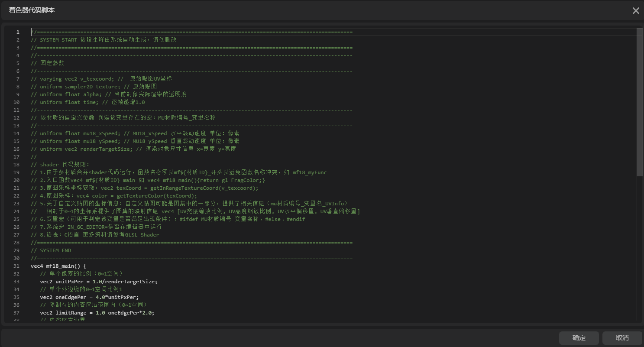
Task: Click comment '// 限制在的内容区域范围内'
Action: 94,305
